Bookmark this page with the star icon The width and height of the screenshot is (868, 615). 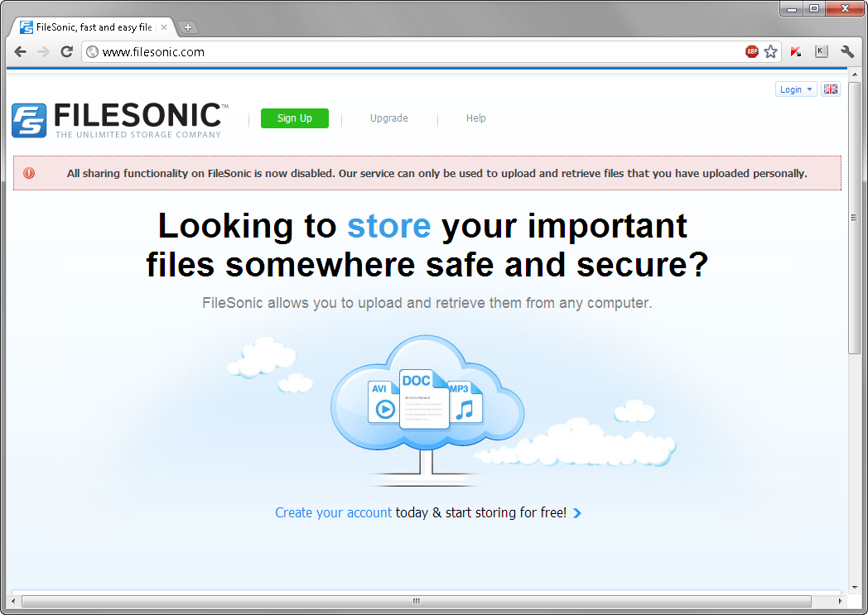click(x=770, y=52)
